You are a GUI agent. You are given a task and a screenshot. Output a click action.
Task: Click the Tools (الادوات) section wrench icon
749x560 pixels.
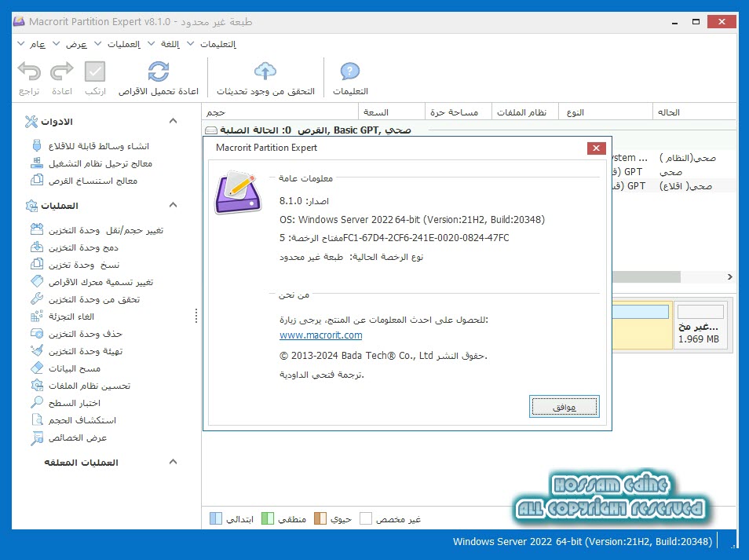31,122
